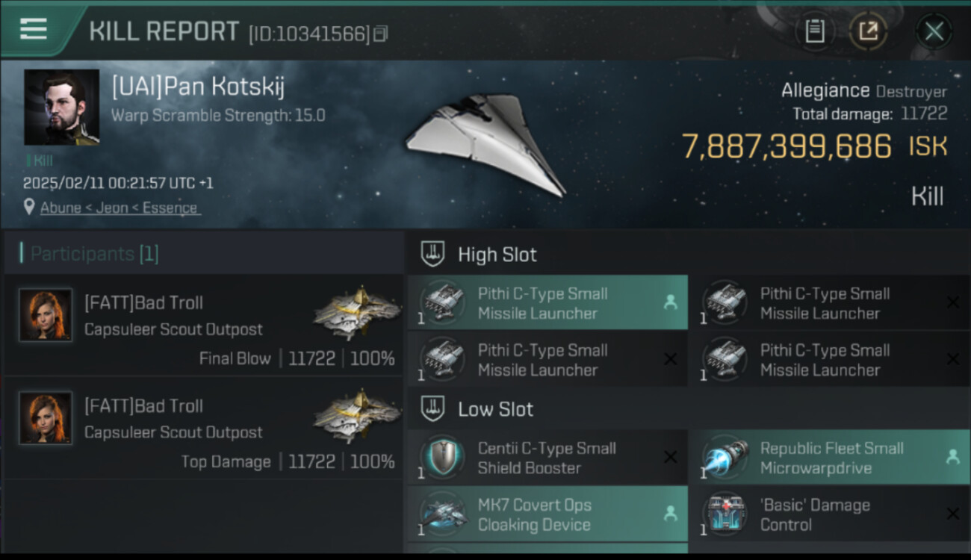The height and width of the screenshot is (560, 971).
Task: Click Capsuleer Scout Outpost icon in Final Blow row
Action: coord(357,314)
